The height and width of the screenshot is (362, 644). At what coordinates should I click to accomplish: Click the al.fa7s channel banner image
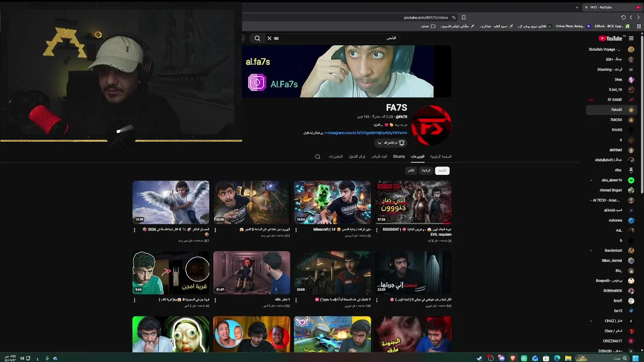347,71
